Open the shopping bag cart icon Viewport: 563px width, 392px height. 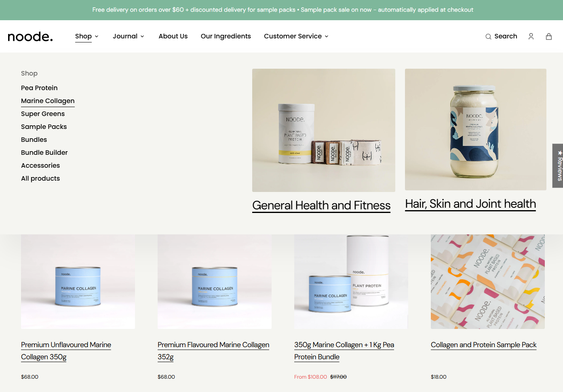click(x=549, y=36)
